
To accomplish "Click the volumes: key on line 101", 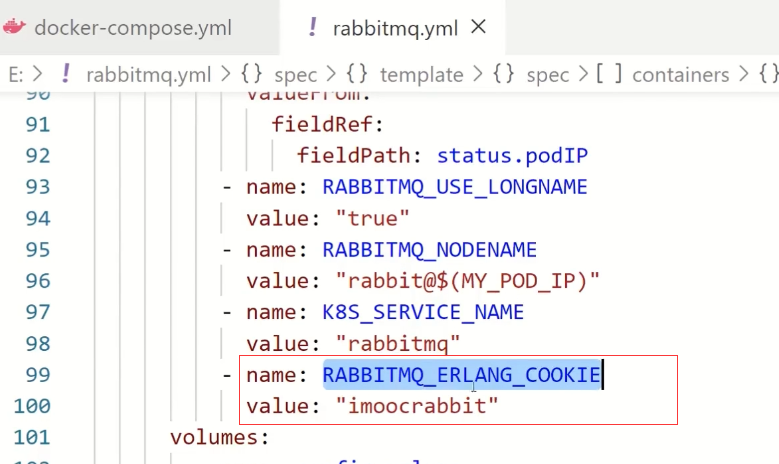I will (x=220, y=437).
